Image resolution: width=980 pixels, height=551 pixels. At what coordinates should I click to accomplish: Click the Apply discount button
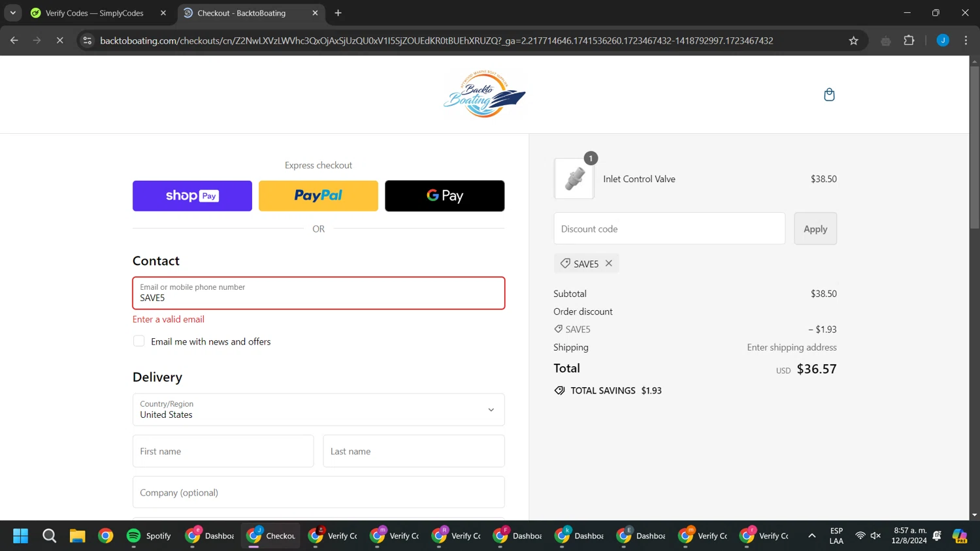815,228
